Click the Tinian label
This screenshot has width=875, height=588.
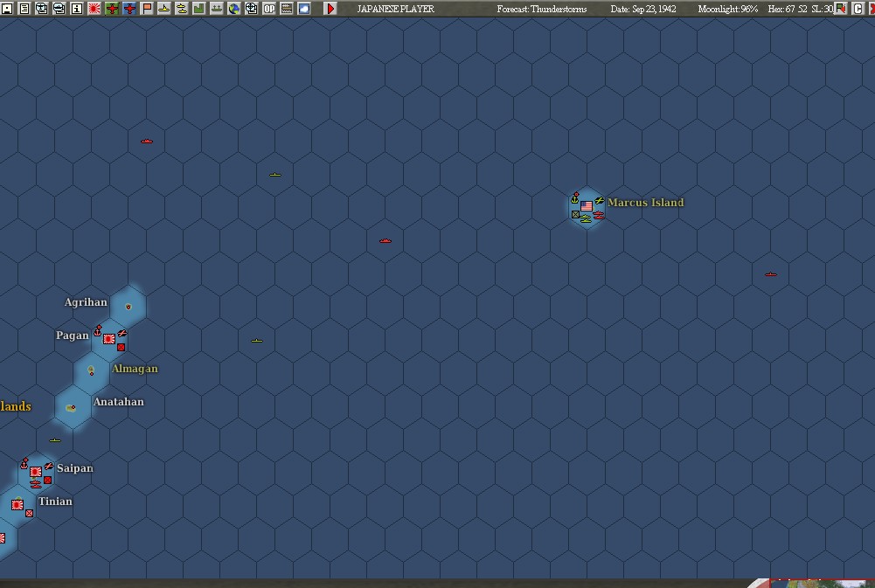[x=55, y=501]
